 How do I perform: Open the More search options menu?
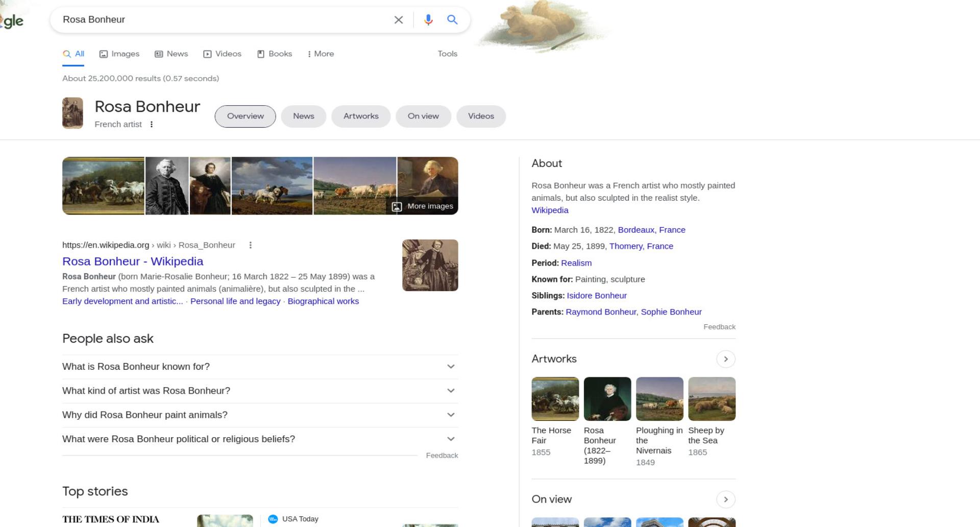pos(321,54)
